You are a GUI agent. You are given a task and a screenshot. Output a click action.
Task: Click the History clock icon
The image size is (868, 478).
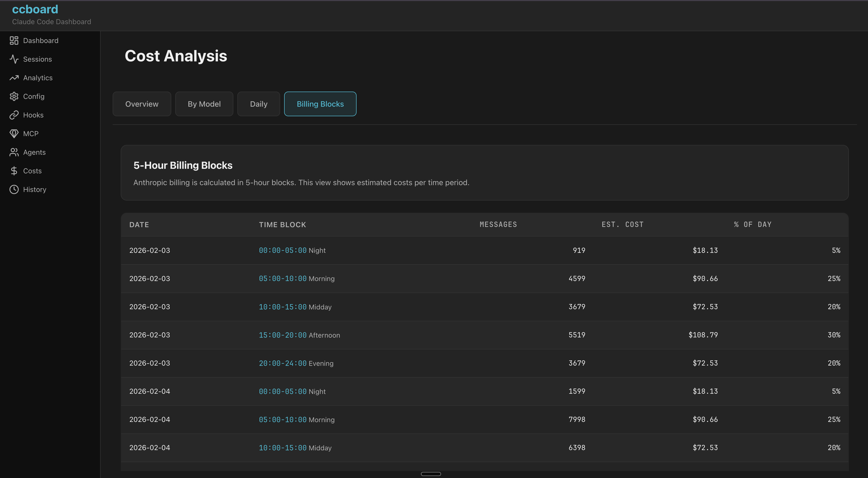14,189
